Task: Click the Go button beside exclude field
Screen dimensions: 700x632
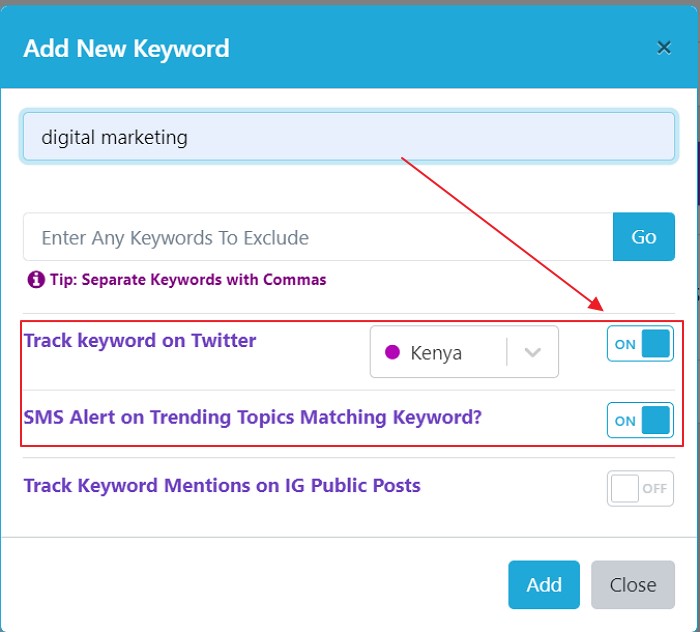Action: [643, 237]
